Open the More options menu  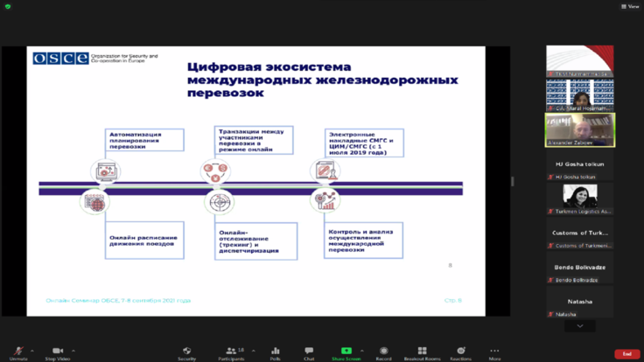tap(495, 351)
